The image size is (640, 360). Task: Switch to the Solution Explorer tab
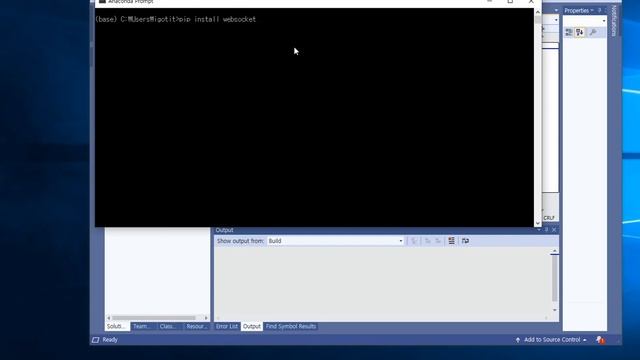click(x=117, y=327)
